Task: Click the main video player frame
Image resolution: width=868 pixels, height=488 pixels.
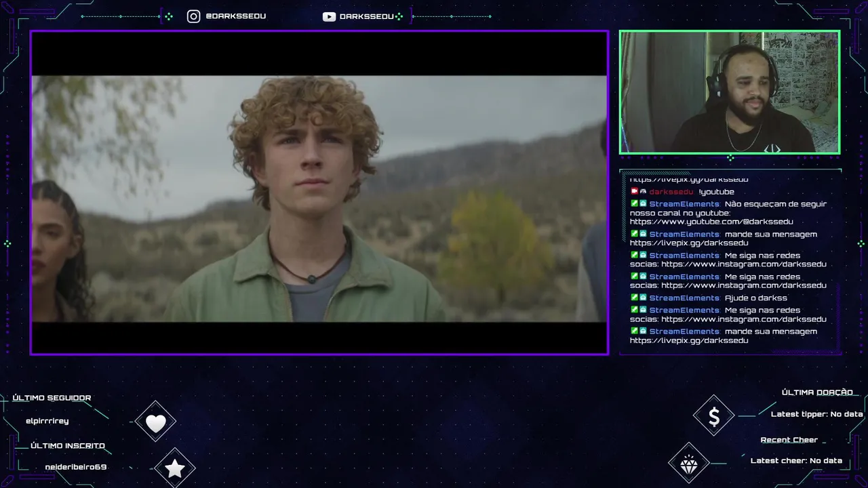Action: point(319,192)
